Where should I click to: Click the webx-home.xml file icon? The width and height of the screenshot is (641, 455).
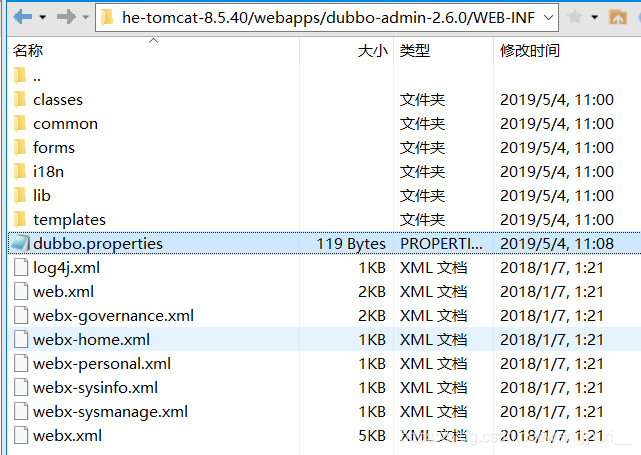21,339
